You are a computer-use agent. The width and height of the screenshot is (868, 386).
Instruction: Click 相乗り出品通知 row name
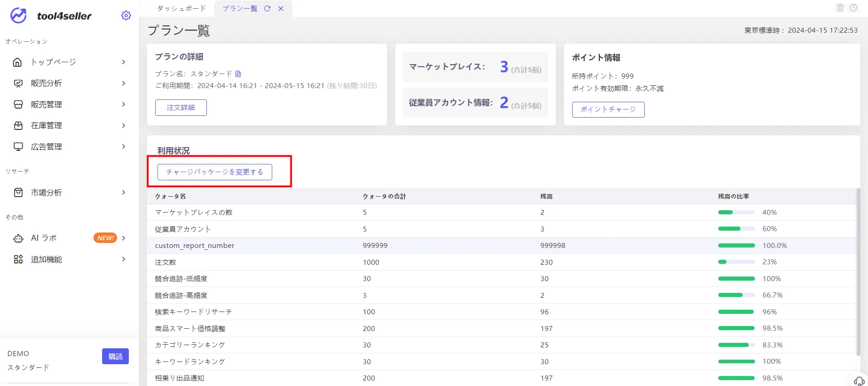pyautogui.click(x=180, y=378)
